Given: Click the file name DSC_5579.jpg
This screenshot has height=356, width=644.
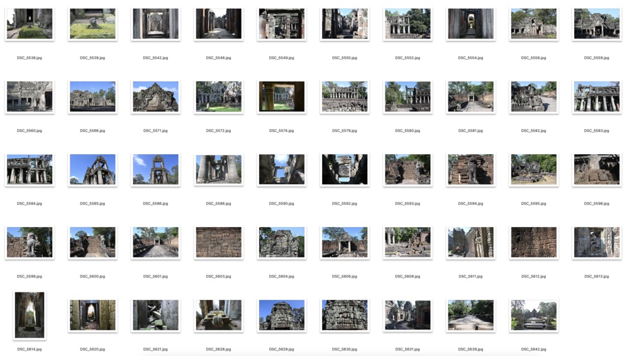Looking at the screenshot, I should [x=345, y=131].
